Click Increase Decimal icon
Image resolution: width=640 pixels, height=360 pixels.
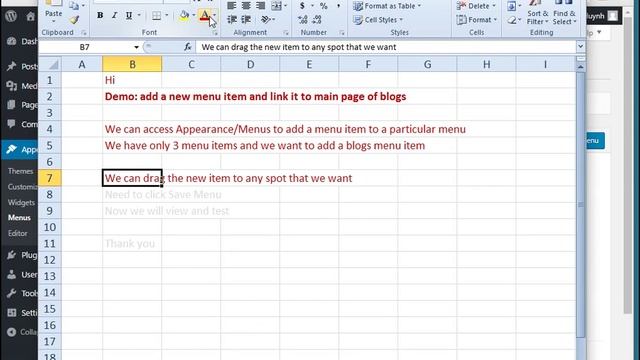pos(302,20)
